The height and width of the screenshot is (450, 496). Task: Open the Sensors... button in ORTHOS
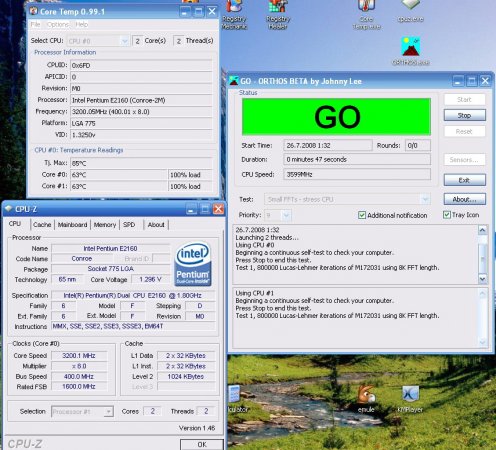coord(464,160)
